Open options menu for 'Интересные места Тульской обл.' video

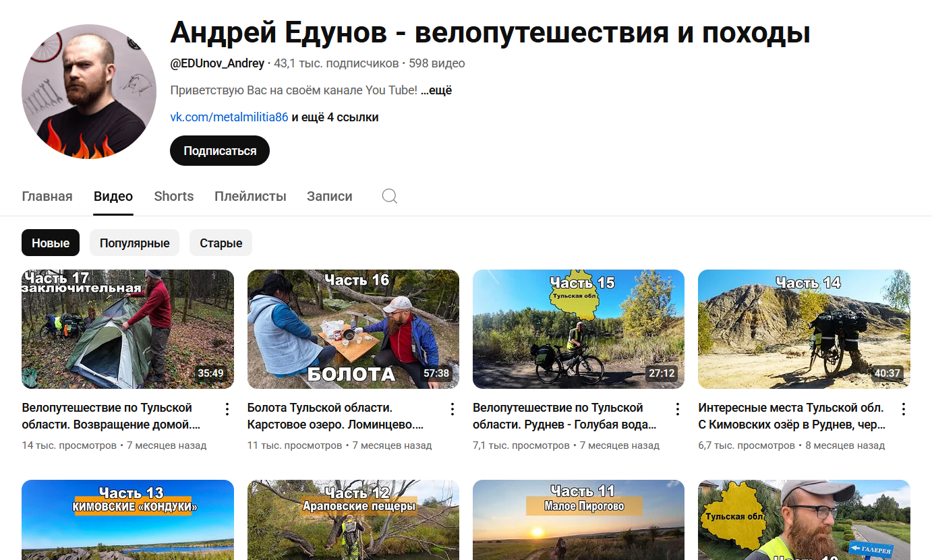[x=904, y=409]
